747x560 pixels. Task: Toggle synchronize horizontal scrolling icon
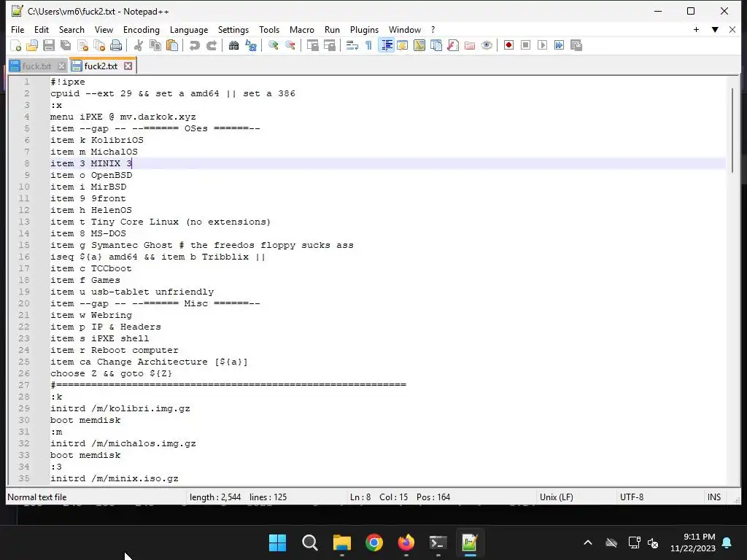coord(329,45)
